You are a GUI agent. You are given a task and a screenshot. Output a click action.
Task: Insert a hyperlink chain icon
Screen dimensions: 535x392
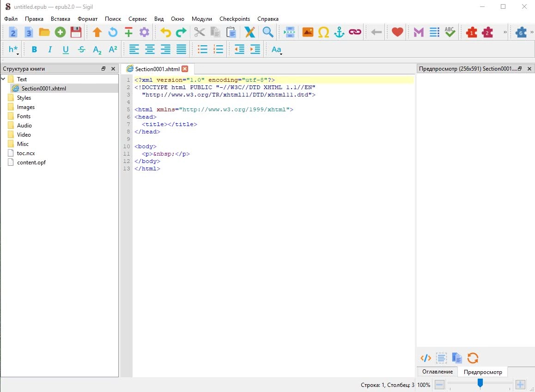pyautogui.click(x=355, y=32)
